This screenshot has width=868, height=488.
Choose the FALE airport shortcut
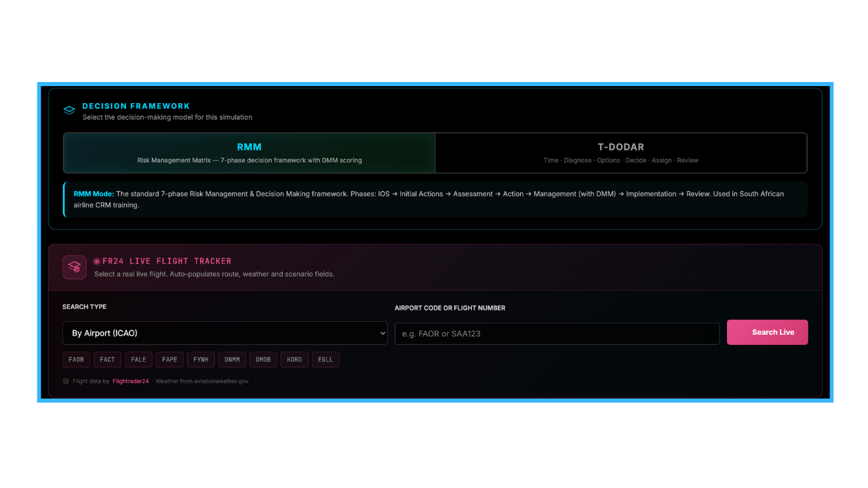pyautogui.click(x=138, y=359)
